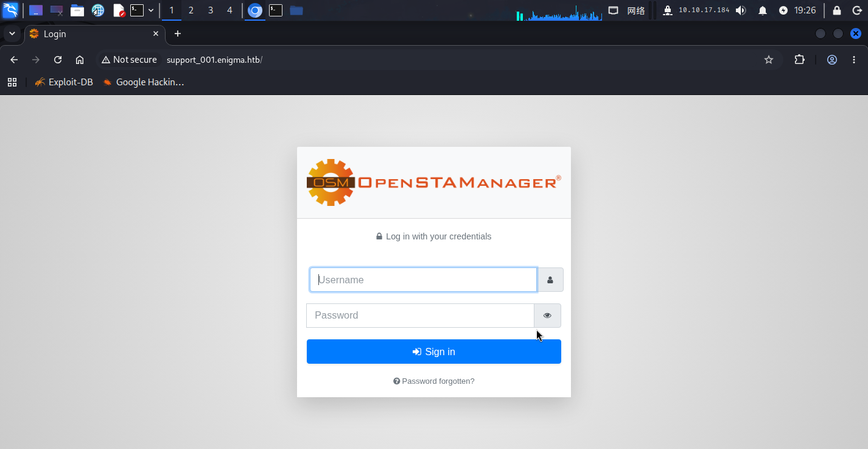Open the Kali Linux applications menu
Image resolution: width=868 pixels, height=449 pixels.
(10, 10)
